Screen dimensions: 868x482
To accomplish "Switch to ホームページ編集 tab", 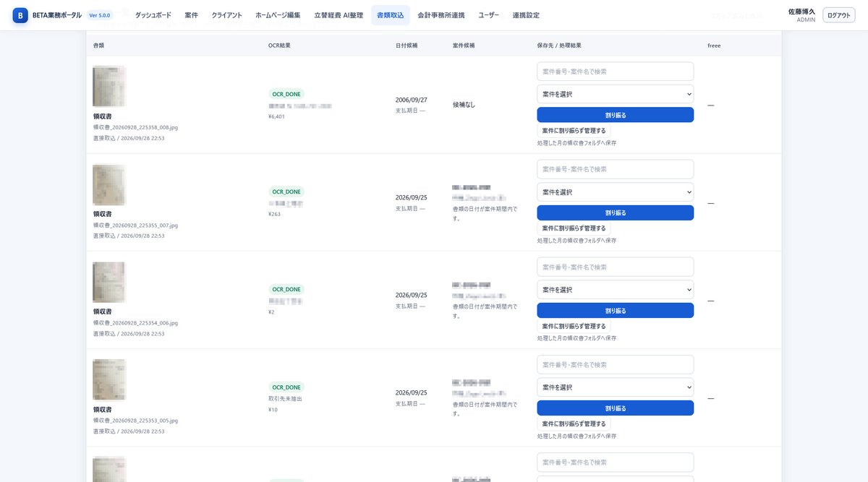I will pos(278,15).
